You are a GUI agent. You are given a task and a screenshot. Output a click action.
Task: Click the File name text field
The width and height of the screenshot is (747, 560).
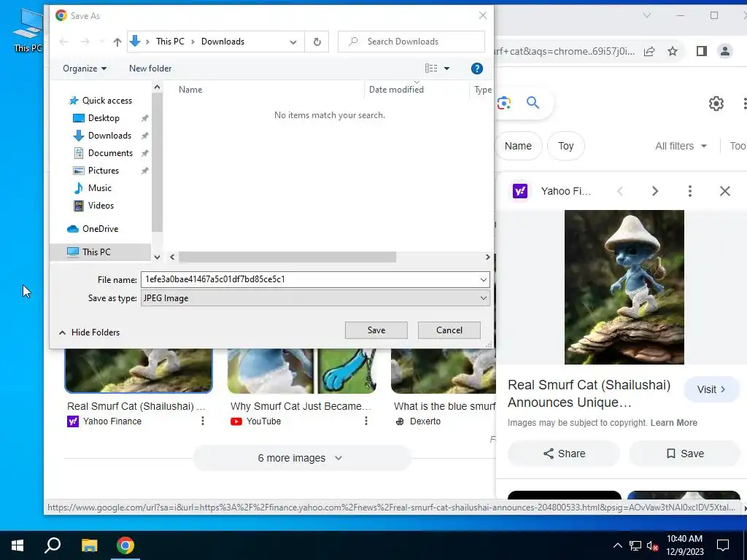309,279
